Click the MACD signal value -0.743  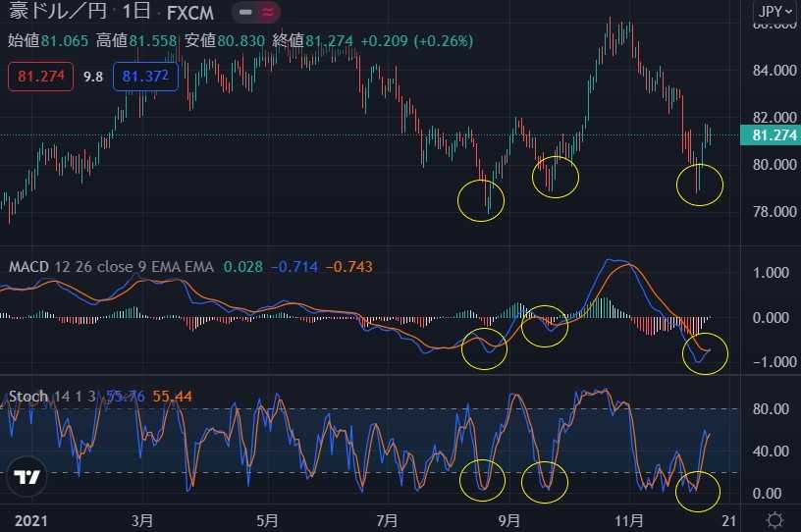(349, 267)
